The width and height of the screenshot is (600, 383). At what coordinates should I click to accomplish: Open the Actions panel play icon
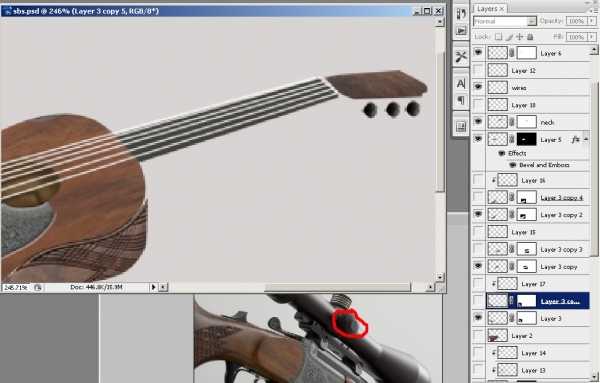click(461, 30)
